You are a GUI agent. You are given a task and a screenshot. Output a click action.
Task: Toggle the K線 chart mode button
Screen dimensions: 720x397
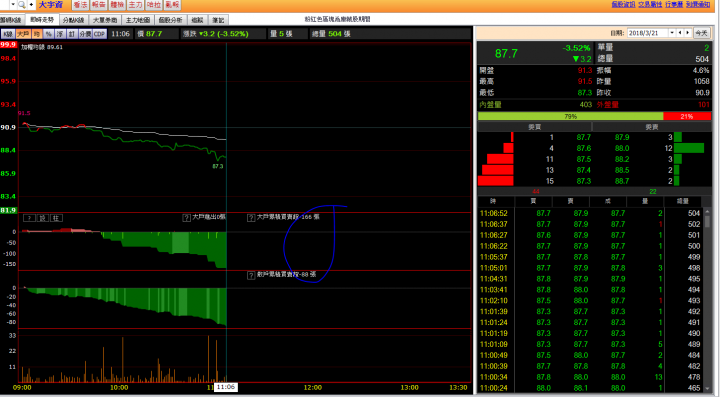(8, 34)
